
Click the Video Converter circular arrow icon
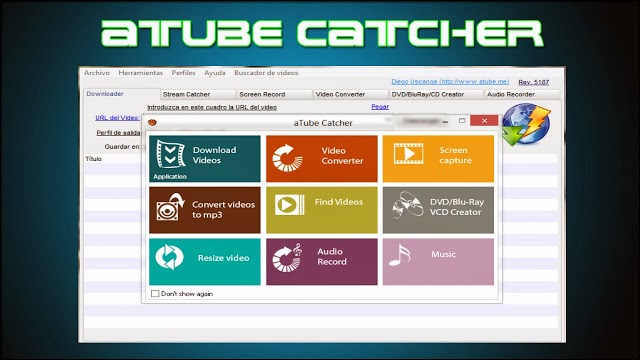click(x=287, y=158)
